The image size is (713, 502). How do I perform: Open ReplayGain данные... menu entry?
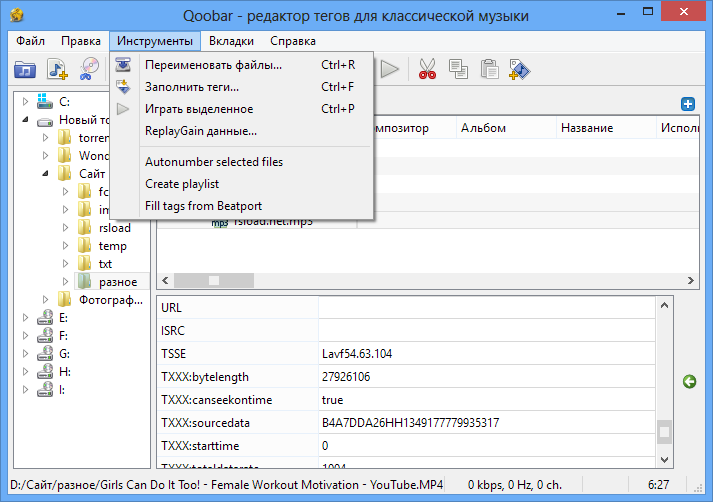click(241, 131)
